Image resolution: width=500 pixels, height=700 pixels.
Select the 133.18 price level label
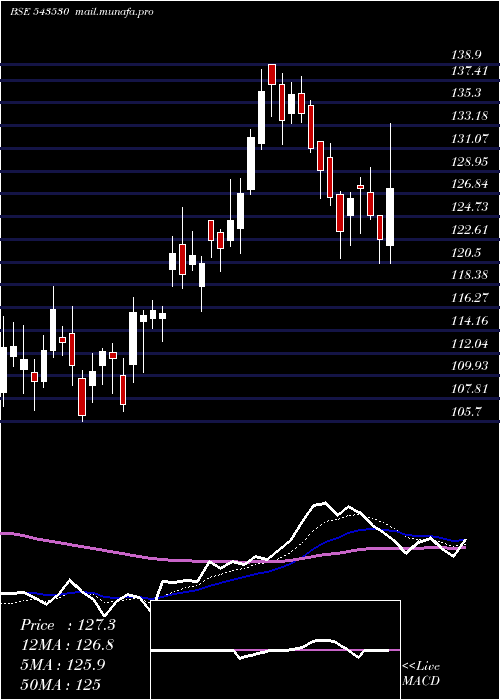click(x=469, y=116)
